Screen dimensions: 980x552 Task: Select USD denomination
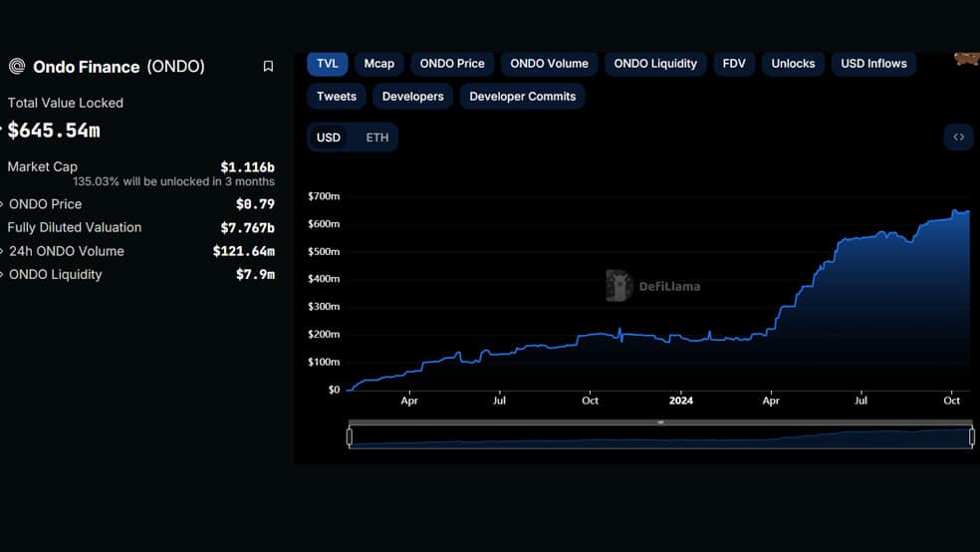click(329, 138)
